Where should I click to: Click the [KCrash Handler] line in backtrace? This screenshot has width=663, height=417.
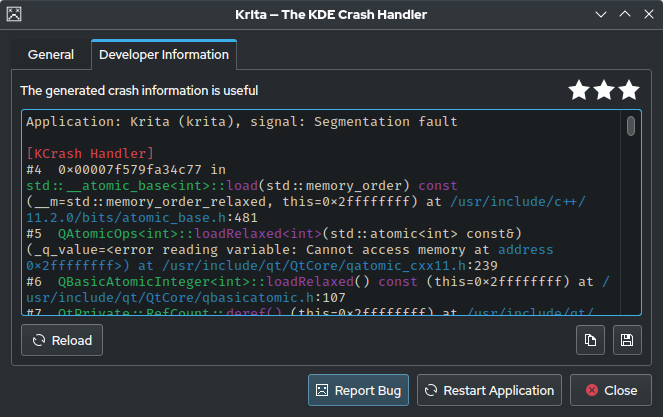(x=90, y=154)
